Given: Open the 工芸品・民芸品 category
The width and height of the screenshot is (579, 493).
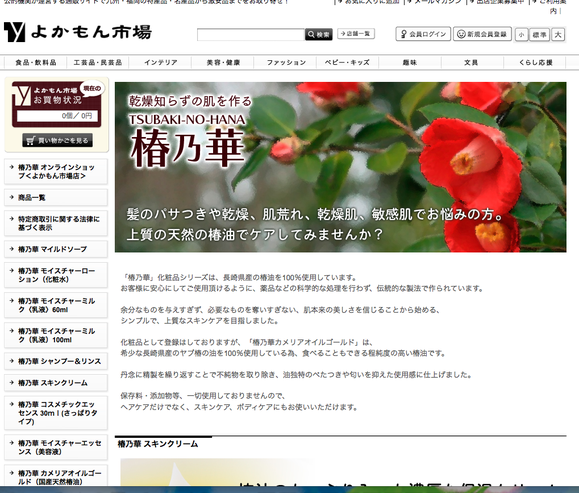Looking at the screenshot, I should (98, 62).
